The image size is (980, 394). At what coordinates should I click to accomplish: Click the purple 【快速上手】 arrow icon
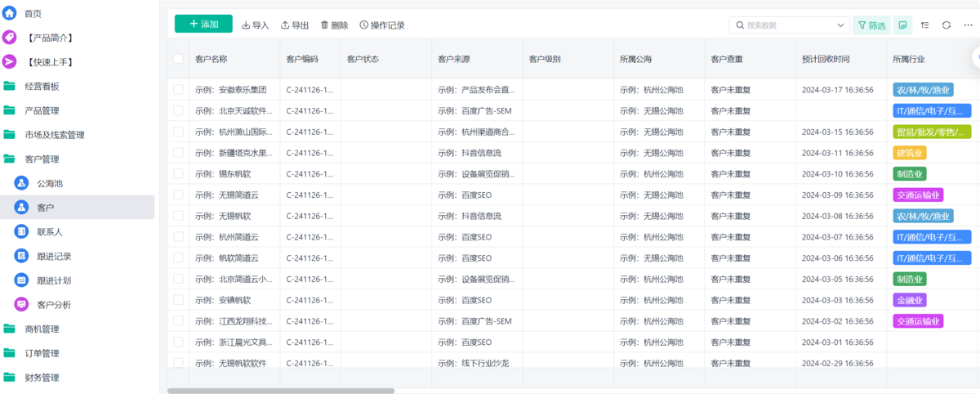point(10,62)
